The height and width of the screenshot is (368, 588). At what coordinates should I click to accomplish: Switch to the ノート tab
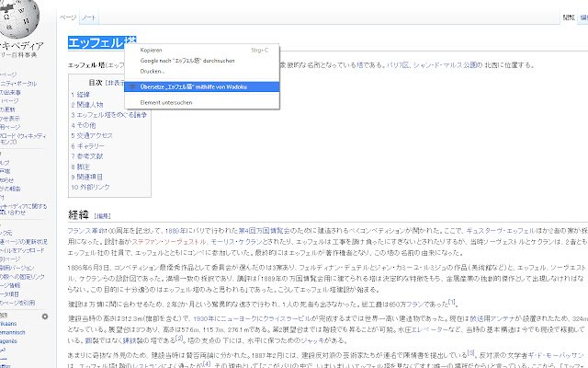89,17
